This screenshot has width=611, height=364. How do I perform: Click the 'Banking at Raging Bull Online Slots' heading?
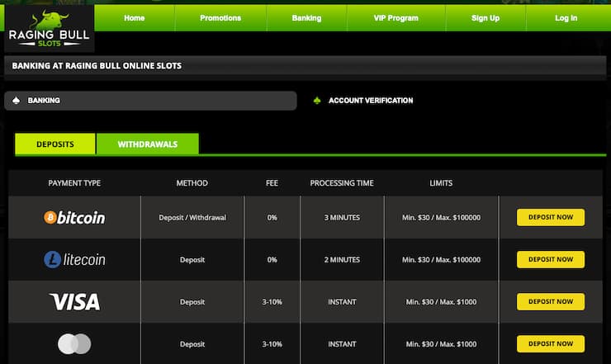click(x=97, y=66)
